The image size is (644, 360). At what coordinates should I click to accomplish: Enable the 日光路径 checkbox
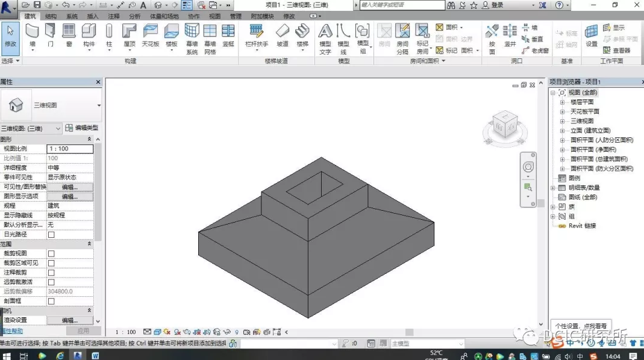click(x=51, y=234)
